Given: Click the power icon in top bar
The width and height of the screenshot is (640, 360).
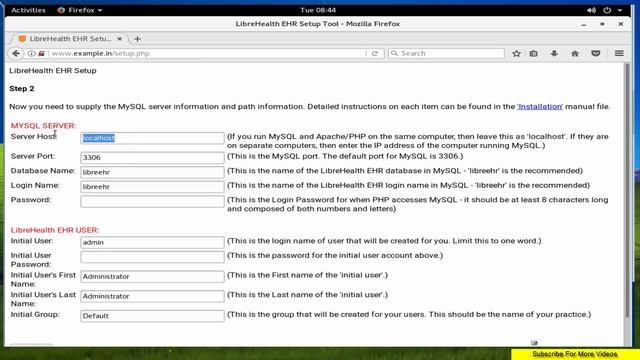Looking at the screenshot, I should 607,10.
